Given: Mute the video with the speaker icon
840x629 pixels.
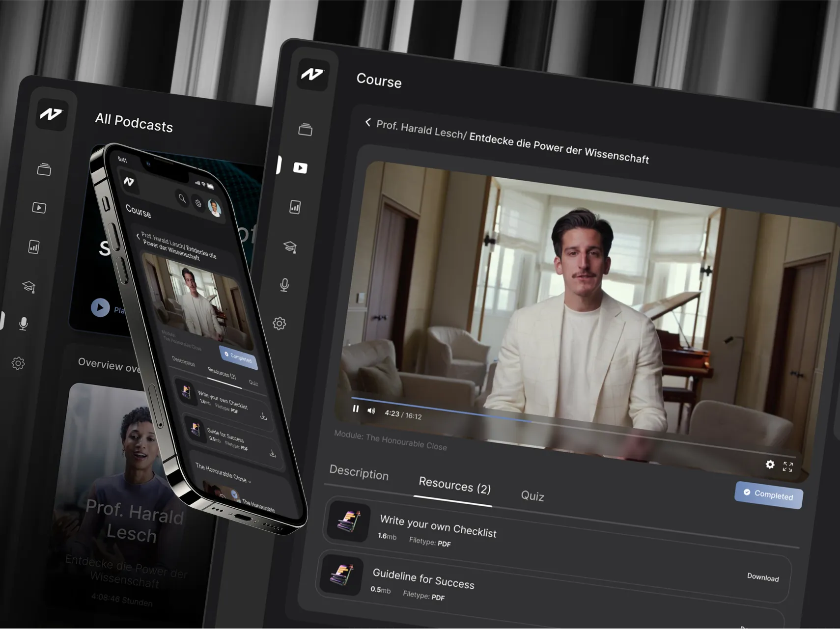Looking at the screenshot, I should (371, 411).
